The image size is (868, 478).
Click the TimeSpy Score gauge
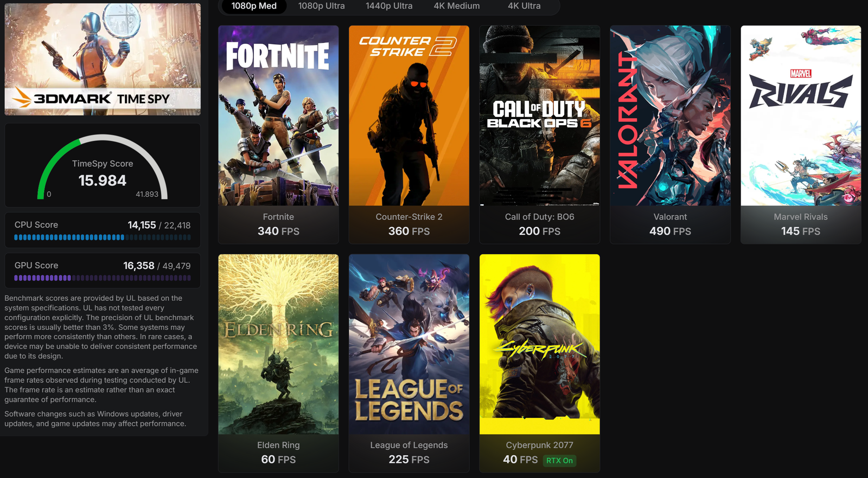(103, 167)
